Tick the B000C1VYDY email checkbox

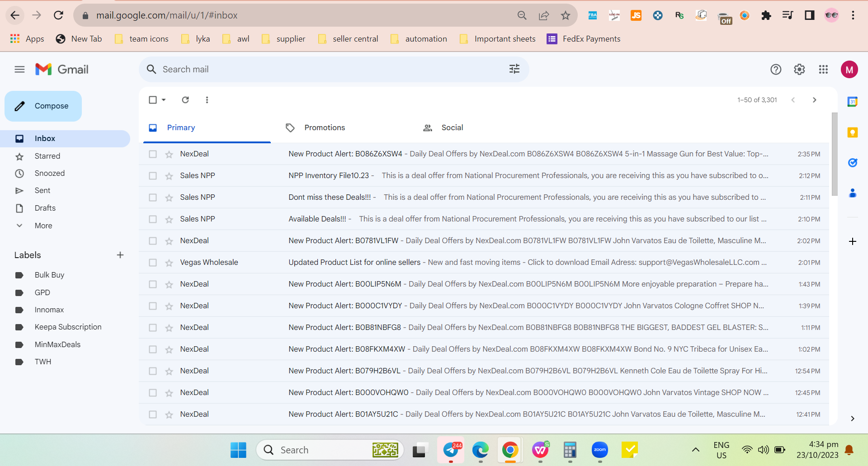pyautogui.click(x=153, y=306)
